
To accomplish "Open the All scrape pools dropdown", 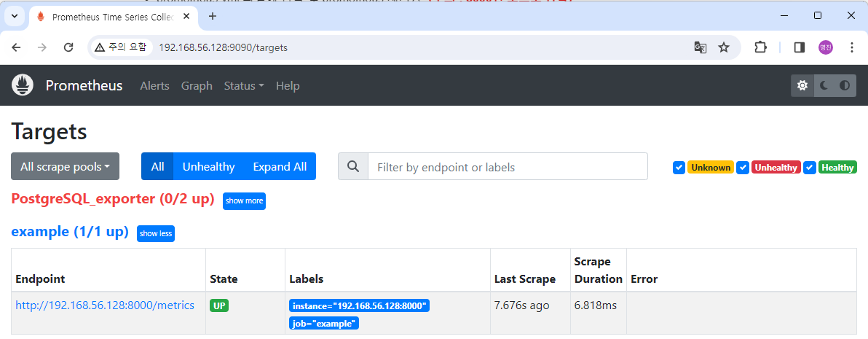I will 66,166.
